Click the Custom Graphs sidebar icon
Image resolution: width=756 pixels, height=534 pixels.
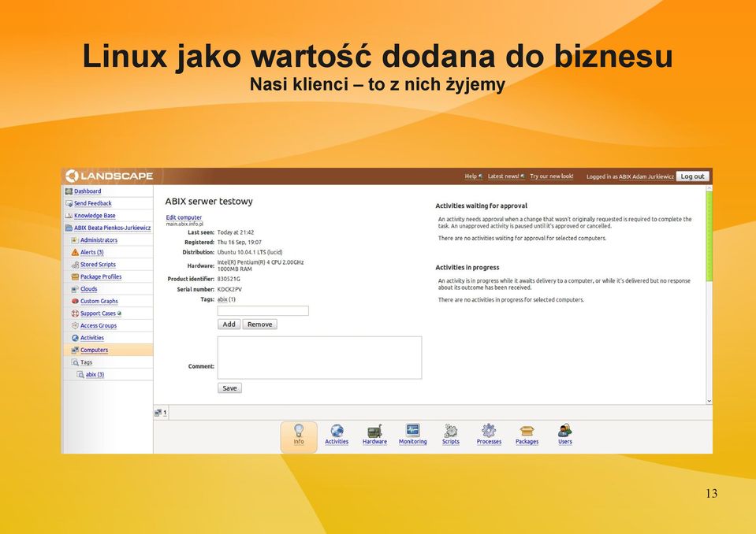click(75, 301)
